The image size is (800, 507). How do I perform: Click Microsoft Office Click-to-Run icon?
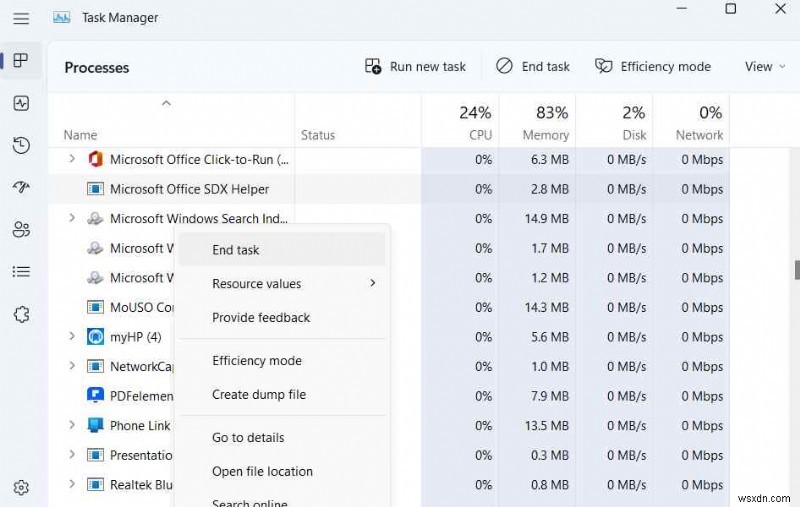[95, 159]
